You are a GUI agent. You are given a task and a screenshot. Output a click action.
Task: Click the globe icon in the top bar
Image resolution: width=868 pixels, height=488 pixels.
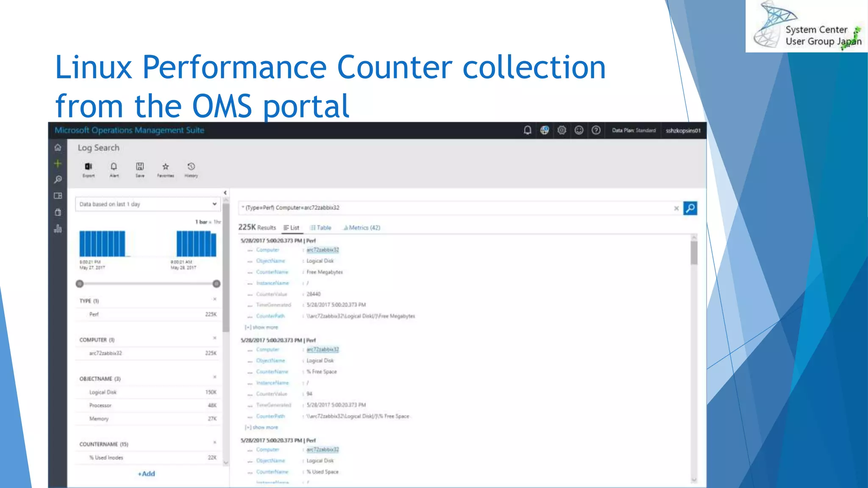(x=545, y=130)
